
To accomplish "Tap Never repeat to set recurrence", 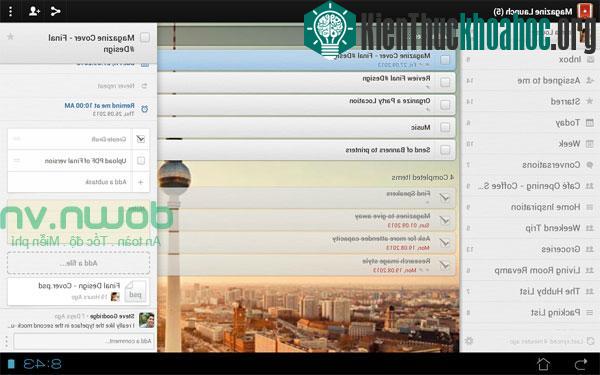I will (x=116, y=86).
